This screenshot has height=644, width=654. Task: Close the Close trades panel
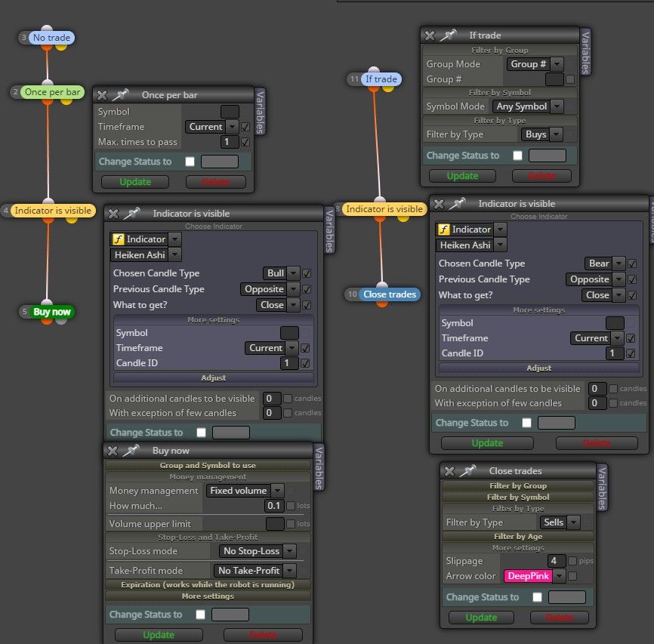449,471
